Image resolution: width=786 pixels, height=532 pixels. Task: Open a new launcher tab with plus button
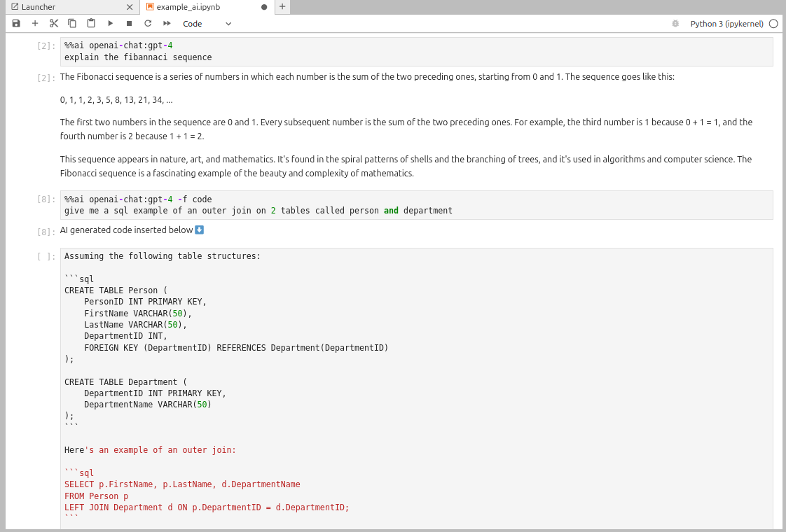(x=282, y=7)
